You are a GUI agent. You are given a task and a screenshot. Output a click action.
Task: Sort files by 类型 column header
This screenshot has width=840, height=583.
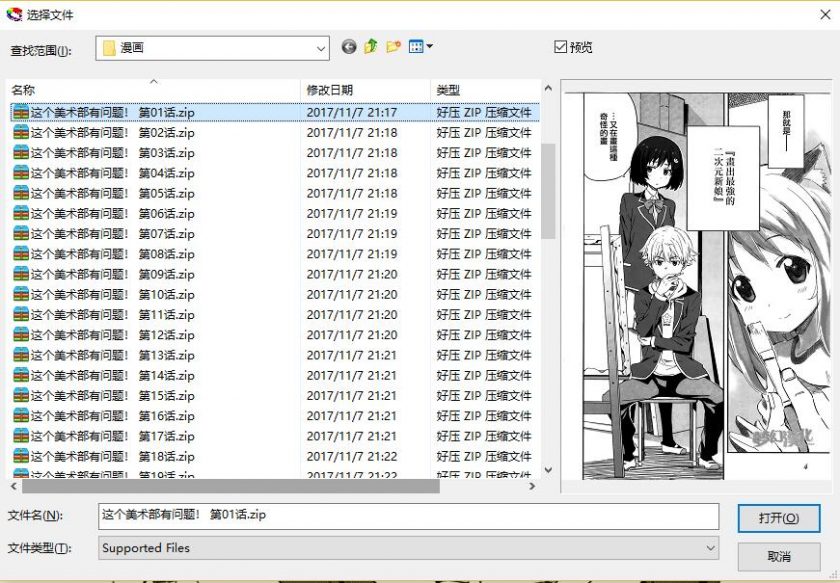[485, 90]
